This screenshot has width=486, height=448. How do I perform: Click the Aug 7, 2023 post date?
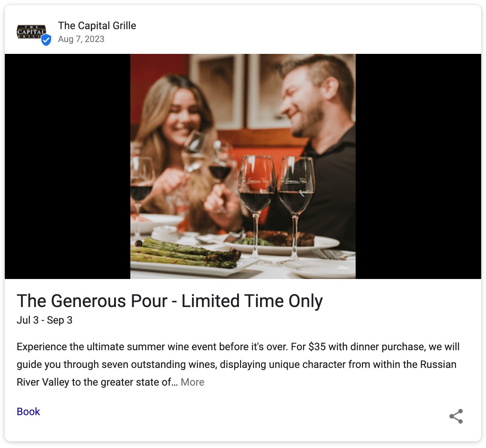point(81,39)
